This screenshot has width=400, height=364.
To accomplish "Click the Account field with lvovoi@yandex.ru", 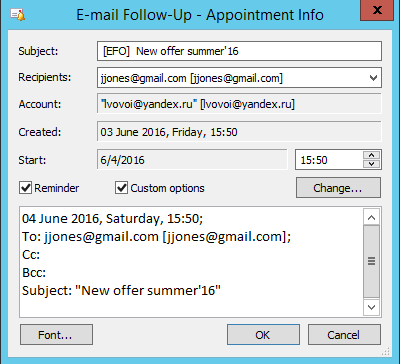I will (x=239, y=104).
